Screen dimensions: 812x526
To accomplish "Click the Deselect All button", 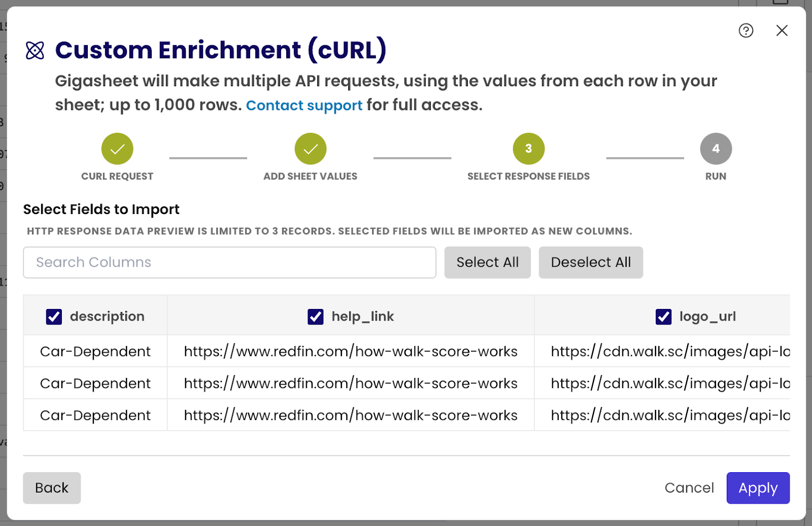I will tap(590, 262).
